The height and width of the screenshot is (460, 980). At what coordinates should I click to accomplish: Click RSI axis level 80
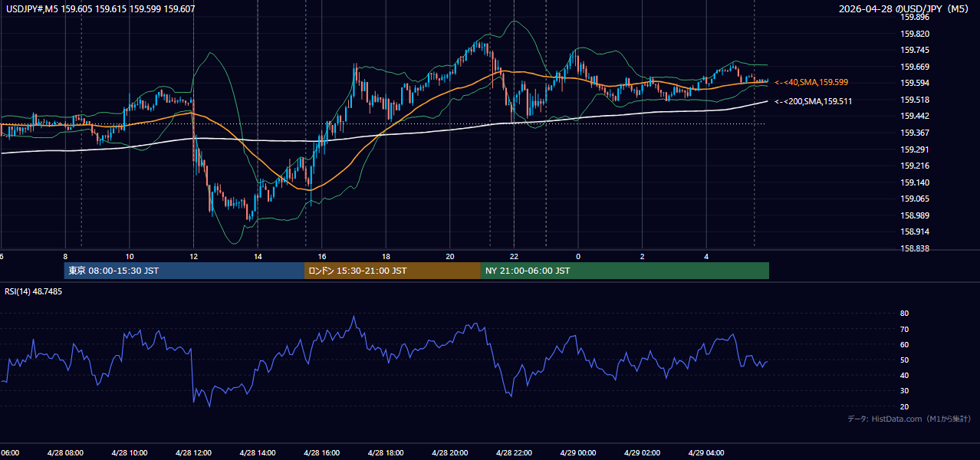[x=905, y=314]
